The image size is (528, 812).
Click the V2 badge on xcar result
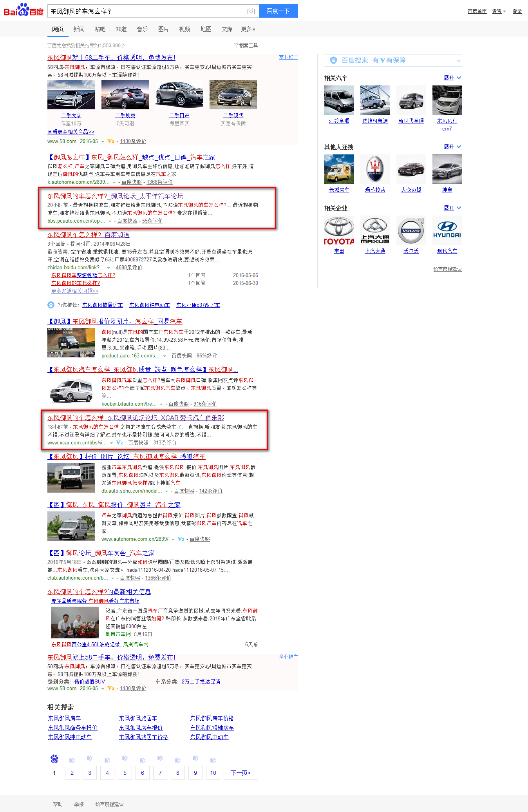click(x=119, y=443)
